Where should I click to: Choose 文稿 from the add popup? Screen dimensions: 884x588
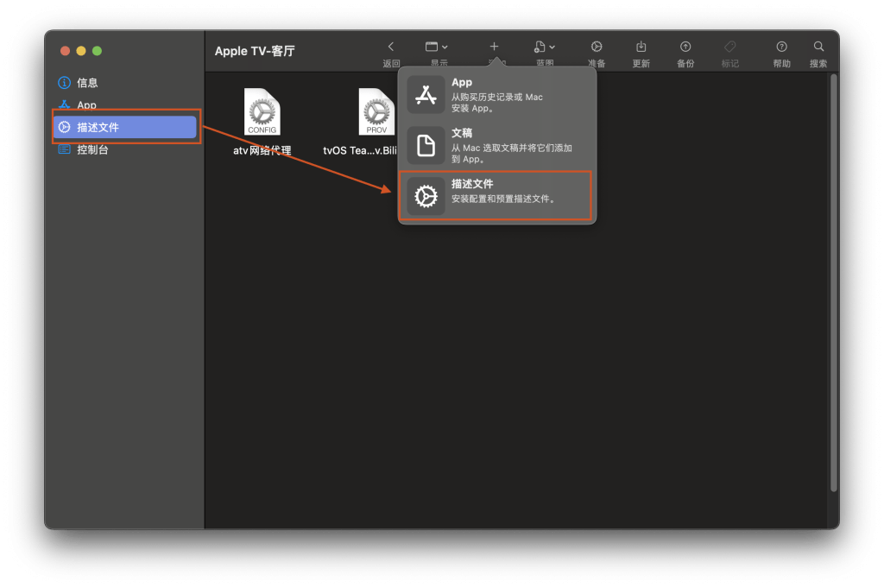pos(496,145)
